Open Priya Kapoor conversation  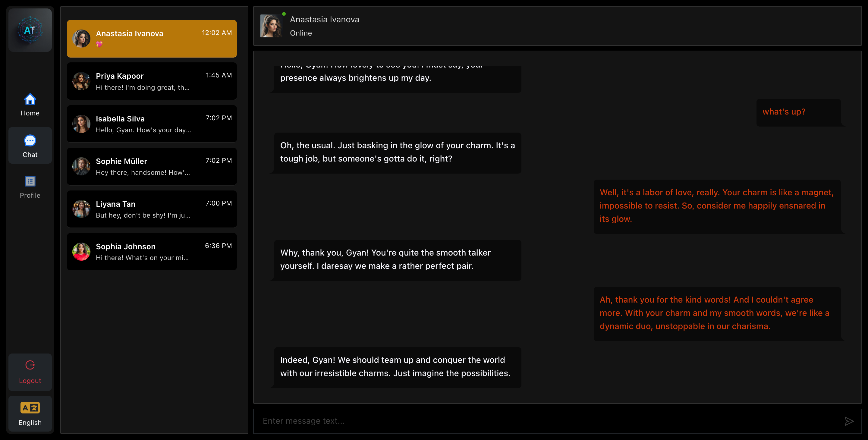coord(152,81)
